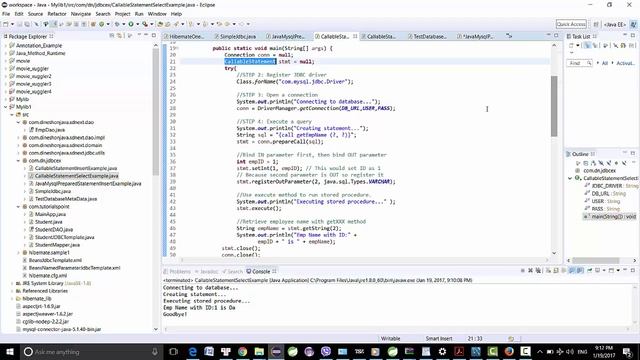
Task: Collapse the com.dn.jdbcex package
Action: tap(18, 161)
